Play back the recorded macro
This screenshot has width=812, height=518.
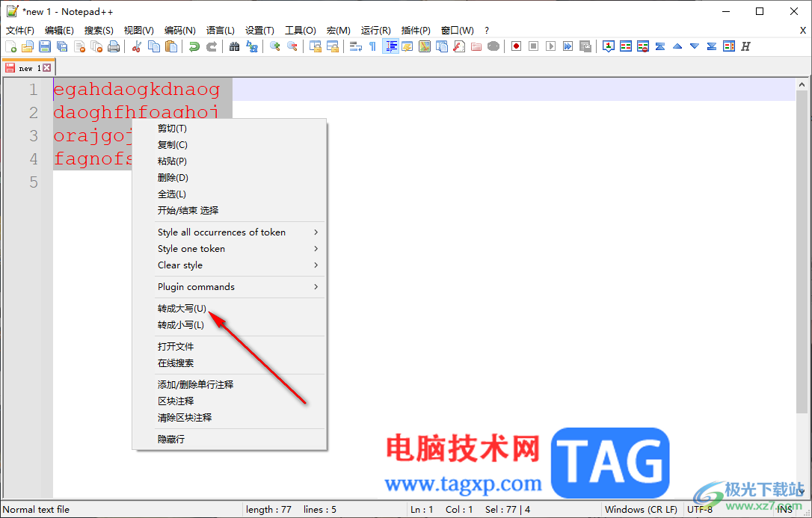tap(551, 46)
